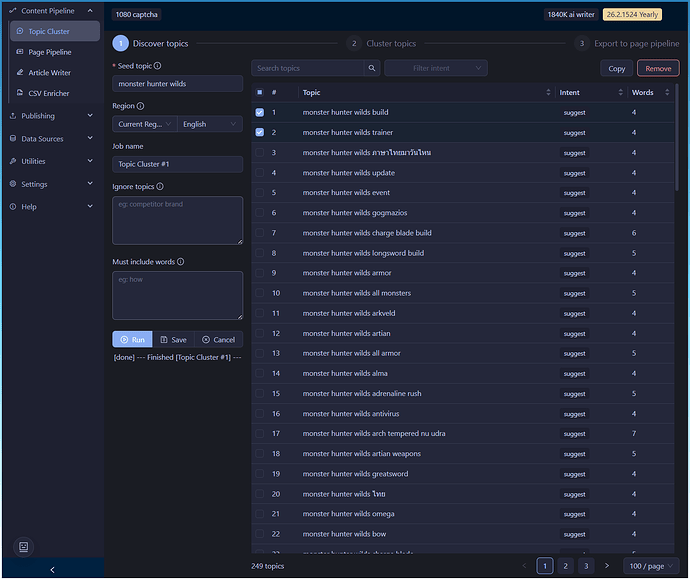Open the English language dropdown
Viewport: 690px width, 579px height.
(210, 124)
